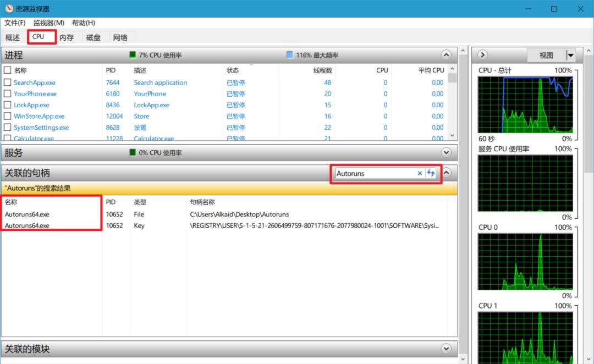
Task: Check the LockApp.exe checkbox
Action: click(x=8, y=105)
